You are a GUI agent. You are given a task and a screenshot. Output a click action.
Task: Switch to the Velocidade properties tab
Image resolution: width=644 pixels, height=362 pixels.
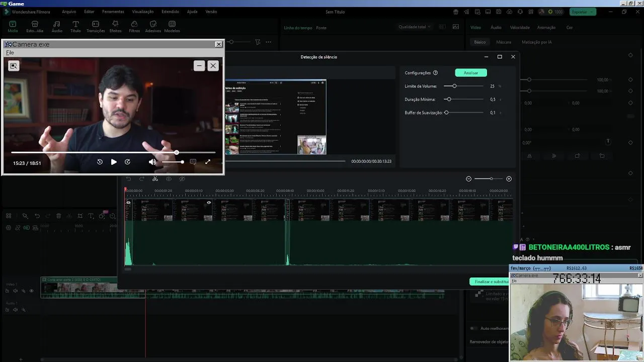520,28
